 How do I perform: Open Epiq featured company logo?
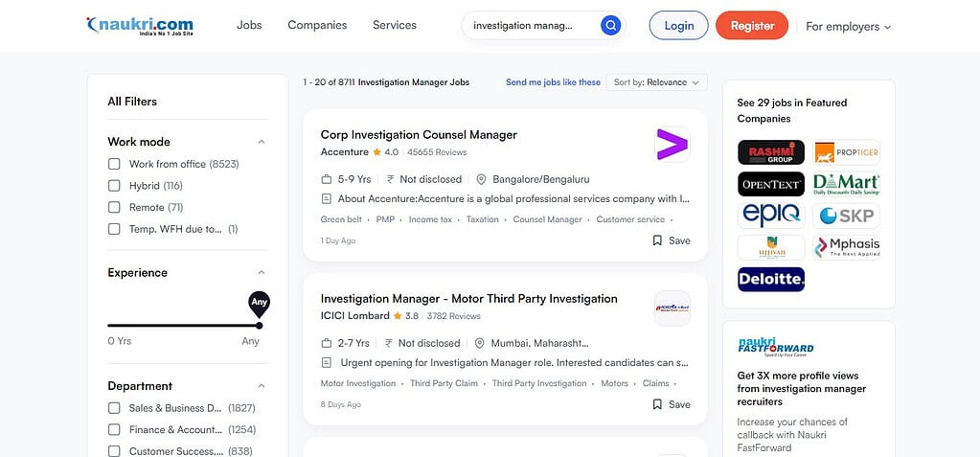click(x=770, y=216)
